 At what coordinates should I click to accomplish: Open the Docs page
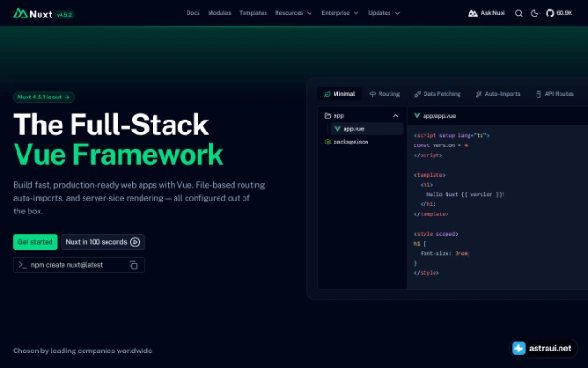(193, 13)
